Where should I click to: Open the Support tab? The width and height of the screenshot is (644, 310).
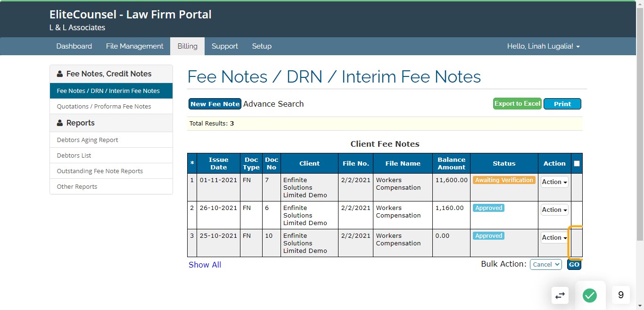pos(225,46)
